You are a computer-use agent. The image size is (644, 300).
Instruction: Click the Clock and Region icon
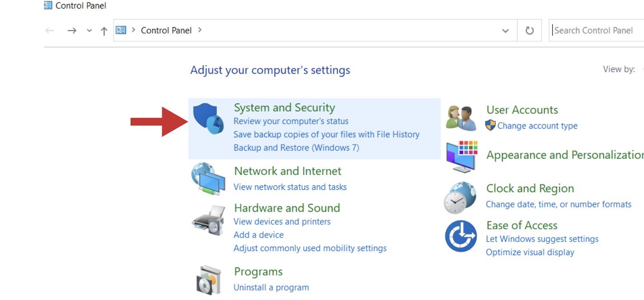point(460,198)
